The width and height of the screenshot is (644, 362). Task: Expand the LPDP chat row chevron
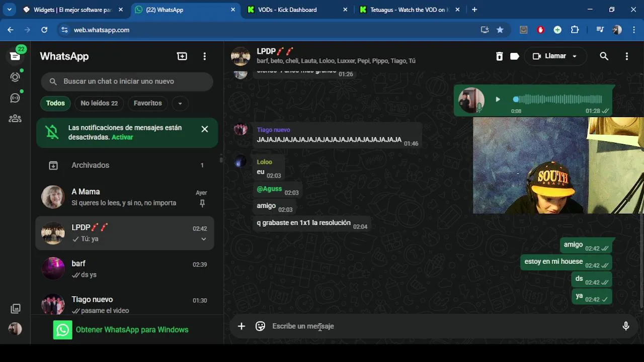[203, 239]
